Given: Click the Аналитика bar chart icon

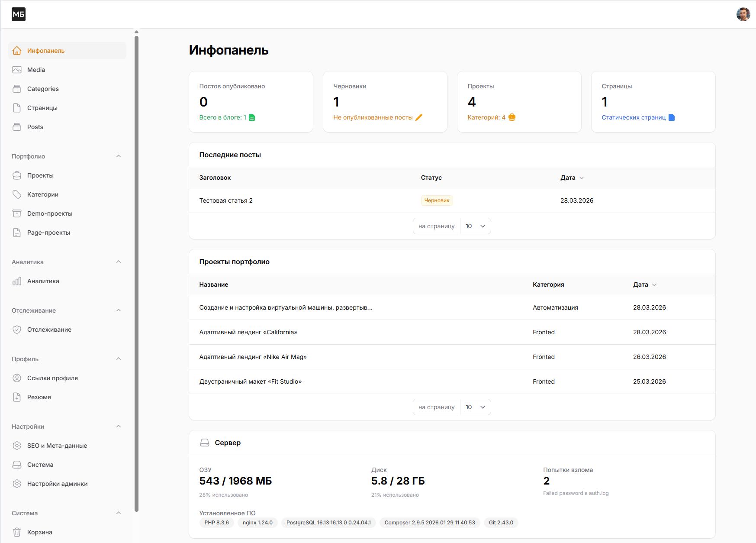Looking at the screenshot, I should point(17,281).
